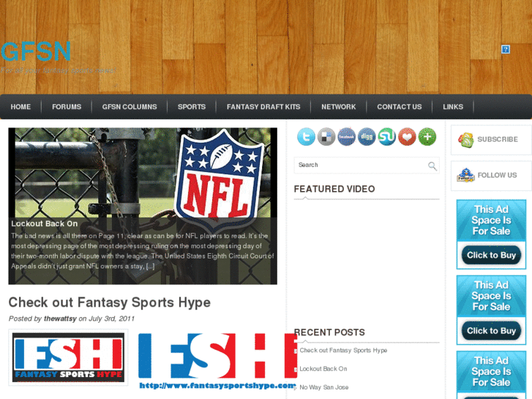Click the third 'This Ad Space Is For Sale' banner
532x399 pixels.
click(491, 375)
